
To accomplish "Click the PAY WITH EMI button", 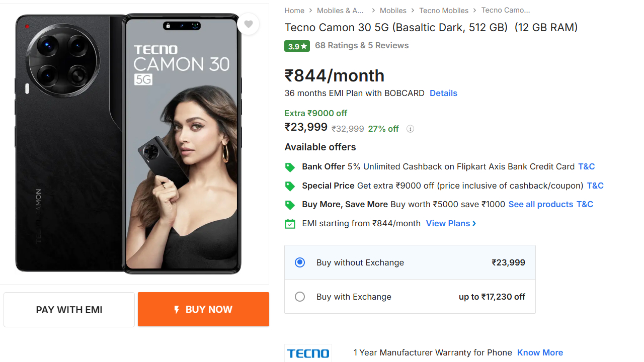I will pos(69,309).
